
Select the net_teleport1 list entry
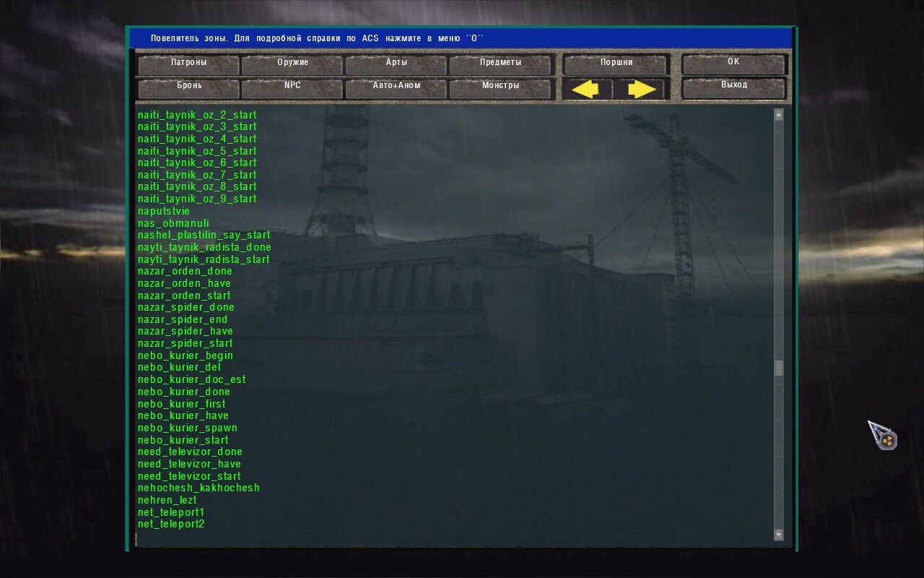click(x=171, y=512)
